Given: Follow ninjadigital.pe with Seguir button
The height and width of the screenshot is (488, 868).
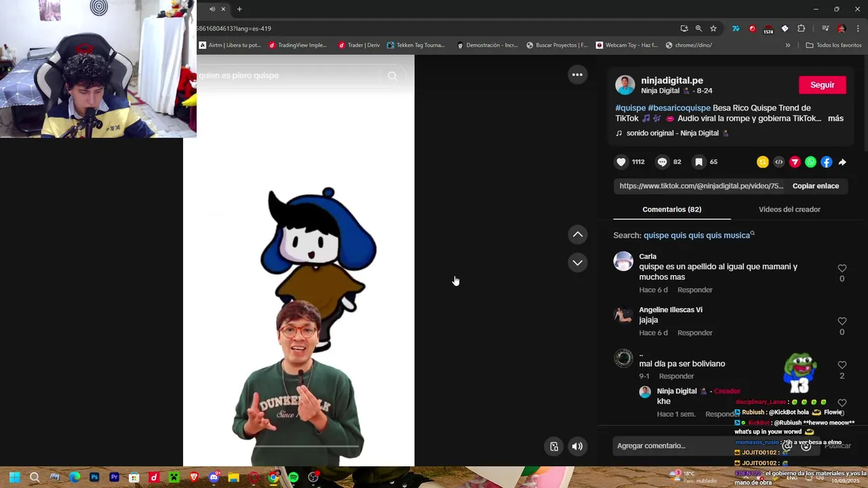Looking at the screenshot, I should click(822, 85).
